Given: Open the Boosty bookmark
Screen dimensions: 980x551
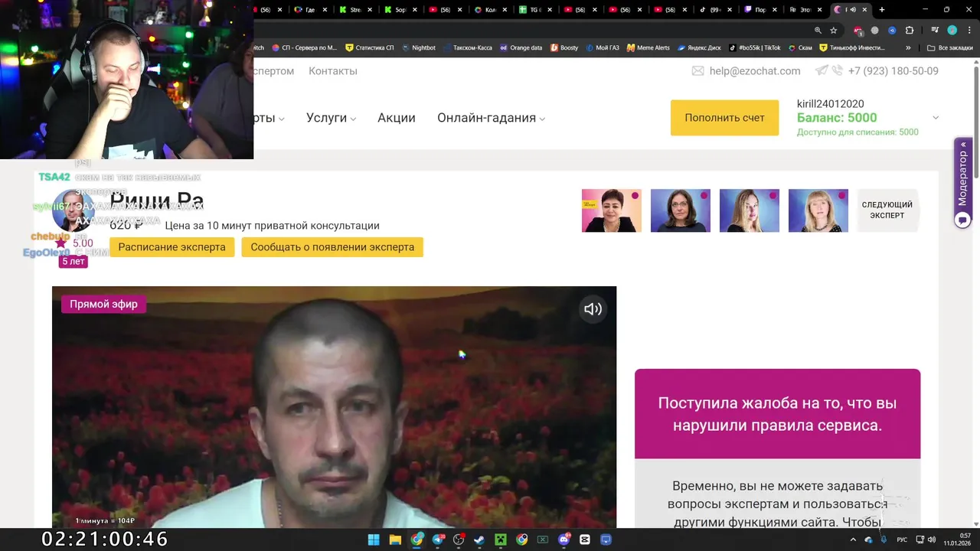Looking at the screenshot, I should (564, 47).
